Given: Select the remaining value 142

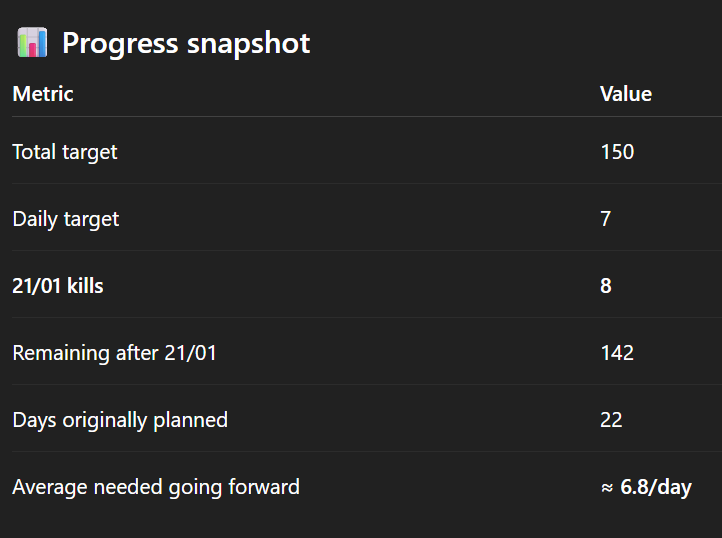Looking at the screenshot, I should (x=617, y=353).
